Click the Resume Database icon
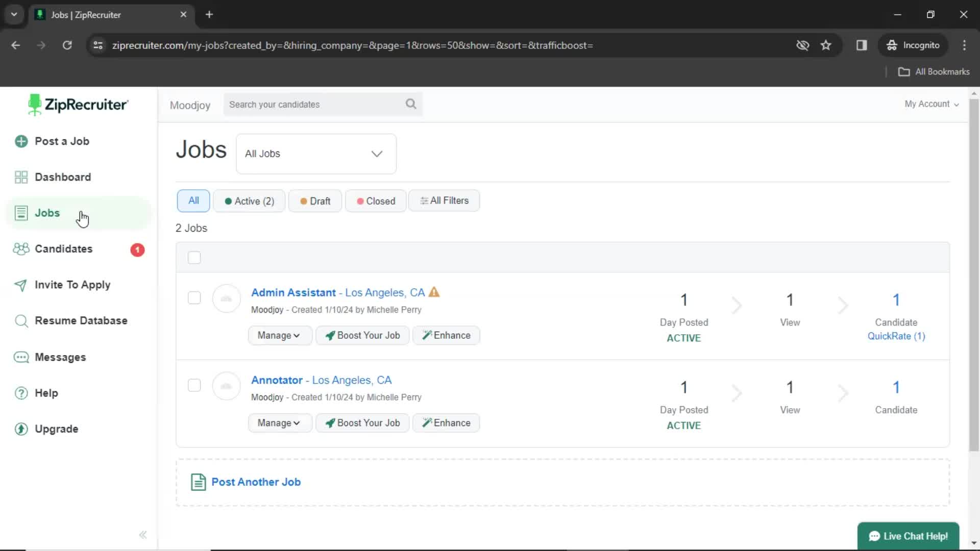The width and height of the screenshot is (980, 551). click(20, 321)
